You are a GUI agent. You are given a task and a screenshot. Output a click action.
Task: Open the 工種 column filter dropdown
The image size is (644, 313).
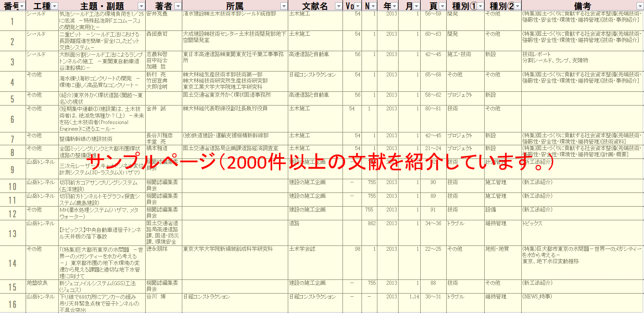(54, 6)
